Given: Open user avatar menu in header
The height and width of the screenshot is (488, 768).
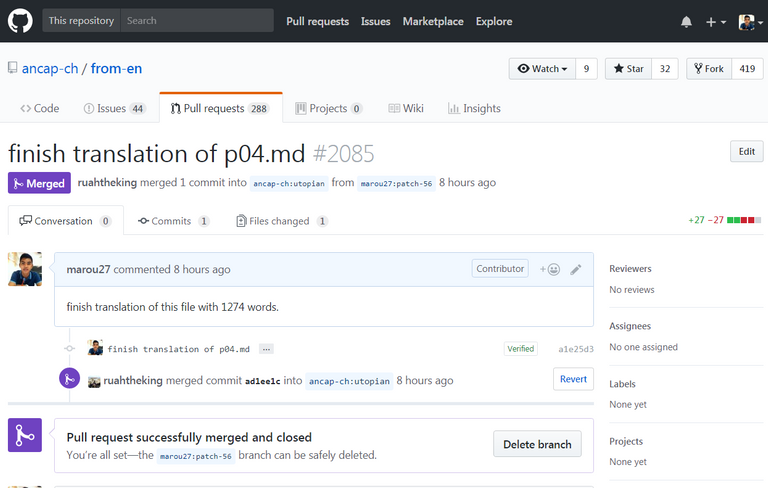Looking at the screenshot, I should point(750,22).
